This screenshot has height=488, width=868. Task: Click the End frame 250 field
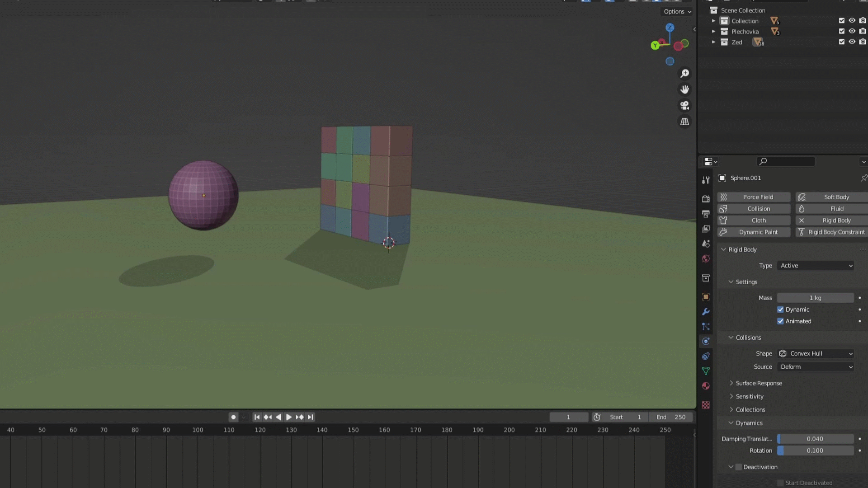(671, 417)
